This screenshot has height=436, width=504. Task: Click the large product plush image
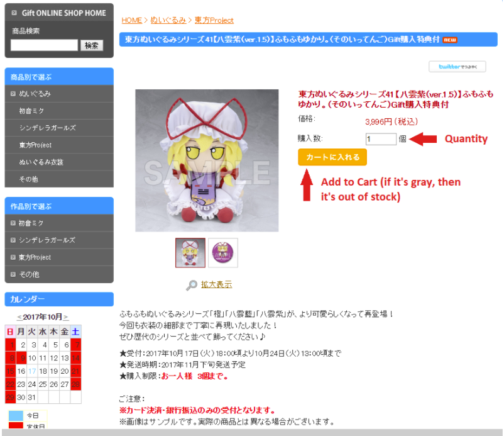207,160
